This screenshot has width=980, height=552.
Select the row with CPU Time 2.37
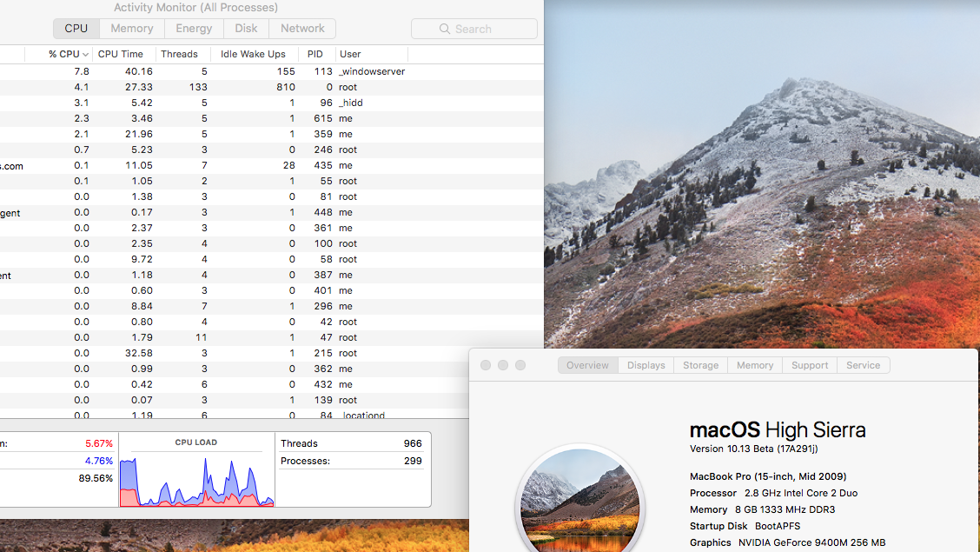(x=272, y=228)
